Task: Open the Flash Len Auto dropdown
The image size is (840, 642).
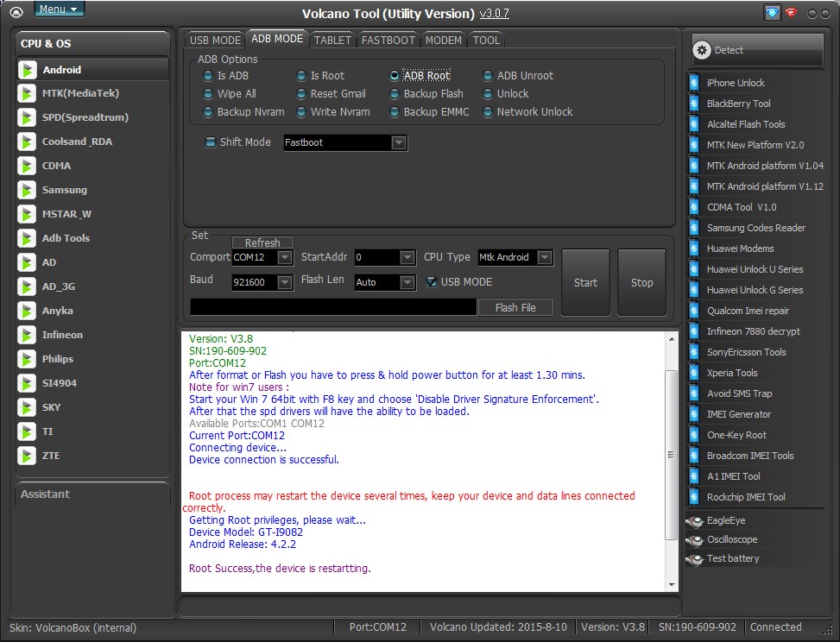Action: point(407,282)
